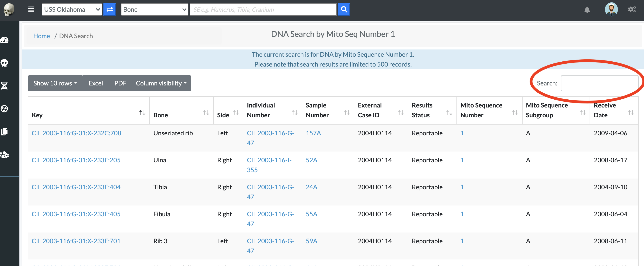Sort the table by Results Status

[x=432, y=110]
